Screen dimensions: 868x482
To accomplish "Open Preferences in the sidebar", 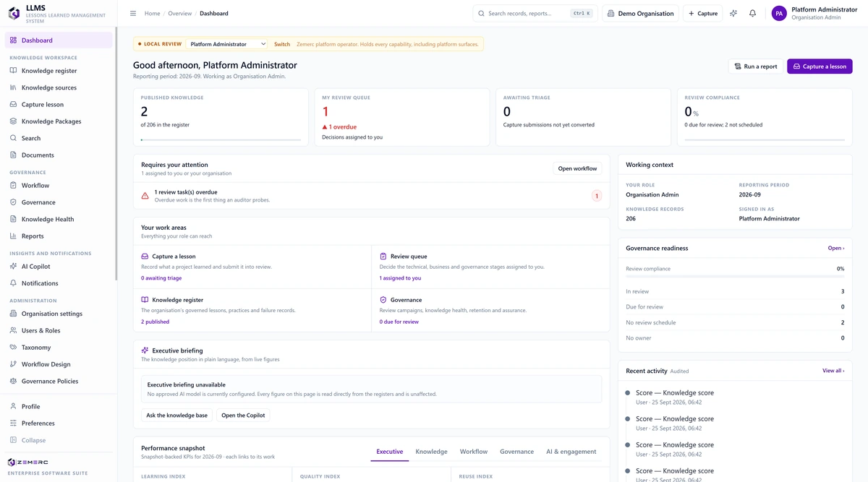I will tap(58, 423).
